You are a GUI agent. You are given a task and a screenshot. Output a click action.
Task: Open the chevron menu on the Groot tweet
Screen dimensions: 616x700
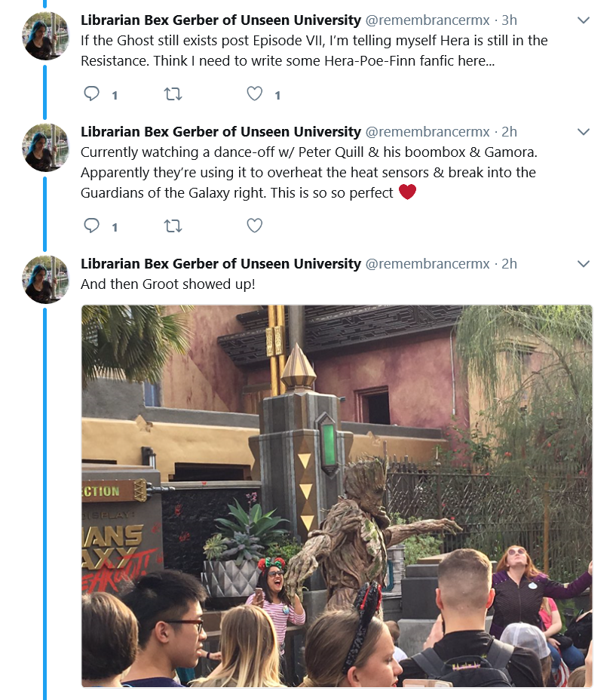coord(584,264)
